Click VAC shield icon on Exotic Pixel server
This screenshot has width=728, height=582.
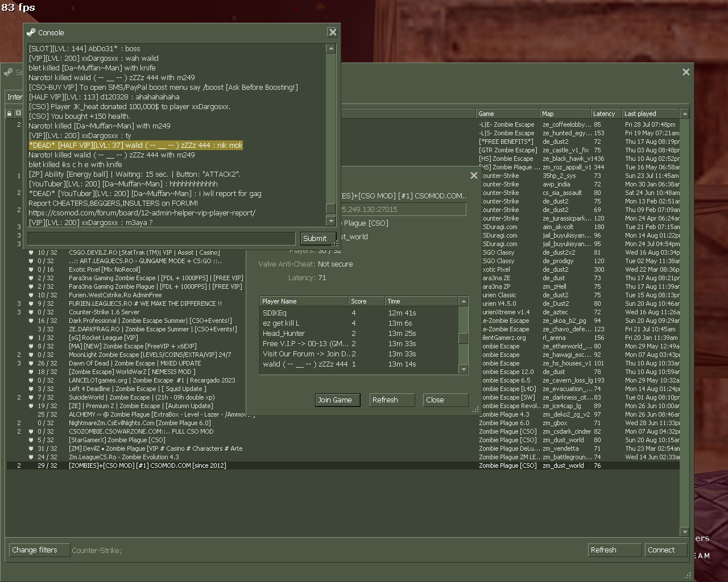click(31, 269)
